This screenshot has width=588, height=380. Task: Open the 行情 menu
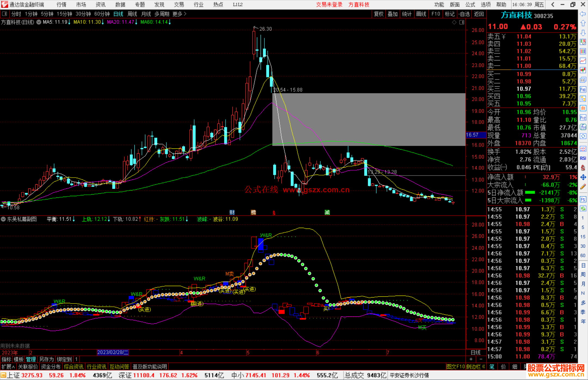(61, 5)
